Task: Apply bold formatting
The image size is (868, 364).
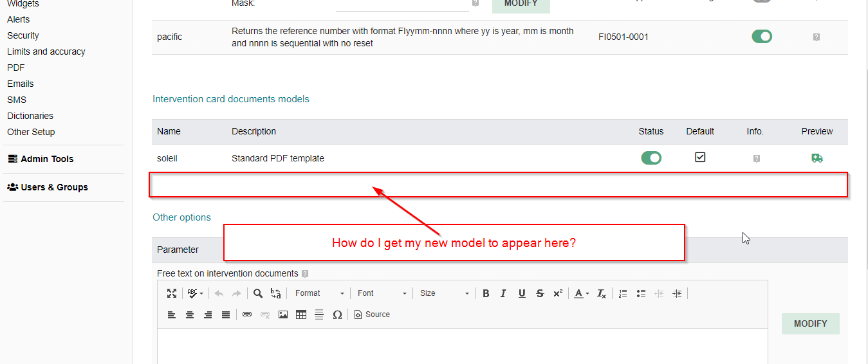Action: coord(486,293)
